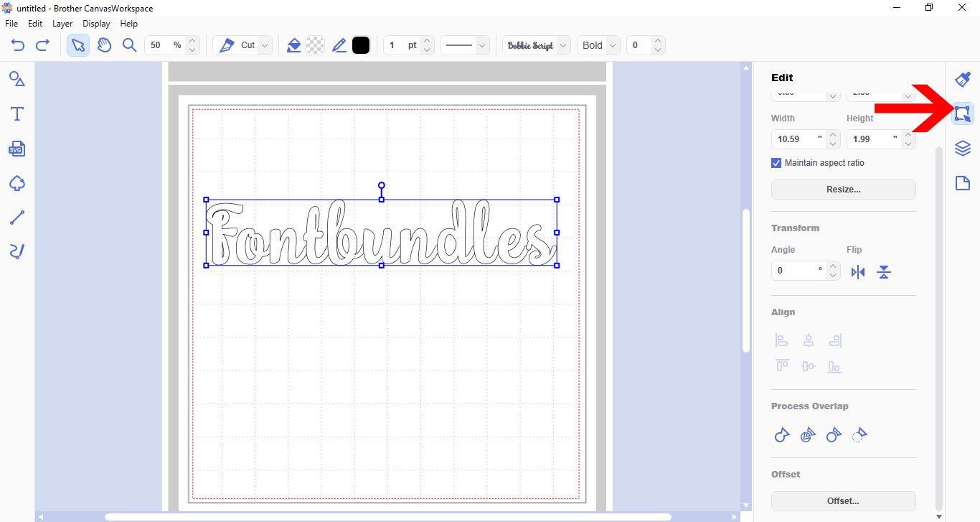
Task: Click the align right edges icon
Action: point(834,340)
